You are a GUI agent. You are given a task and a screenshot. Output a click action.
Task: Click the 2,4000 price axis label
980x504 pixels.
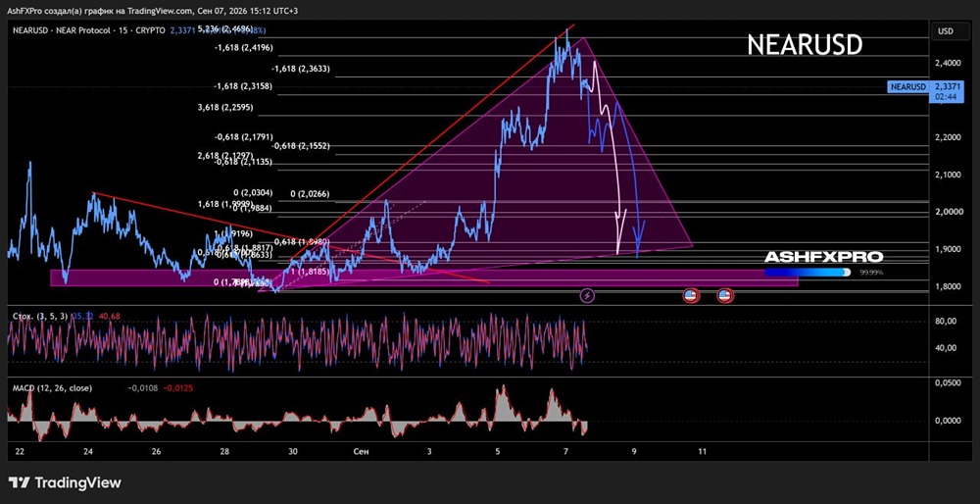pos(948,63)
